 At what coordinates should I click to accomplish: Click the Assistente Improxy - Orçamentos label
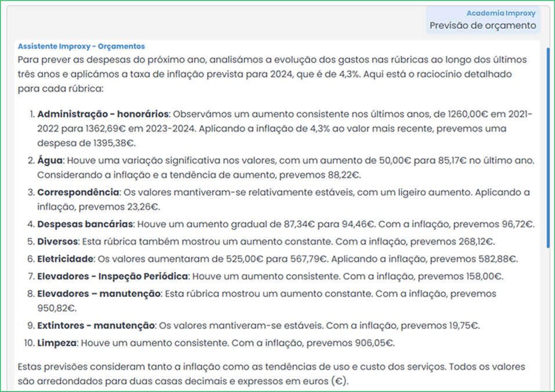[x=81, y=46]
